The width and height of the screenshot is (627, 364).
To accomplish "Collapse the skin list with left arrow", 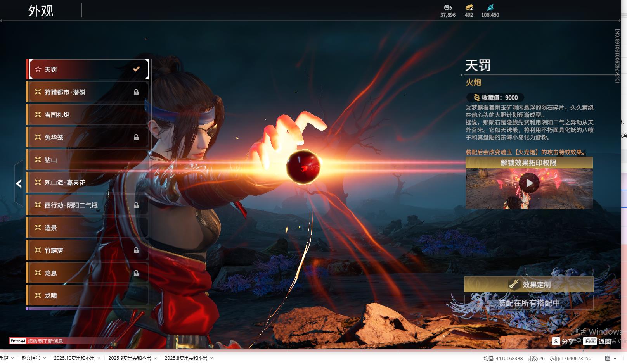I will pos(19,184).
